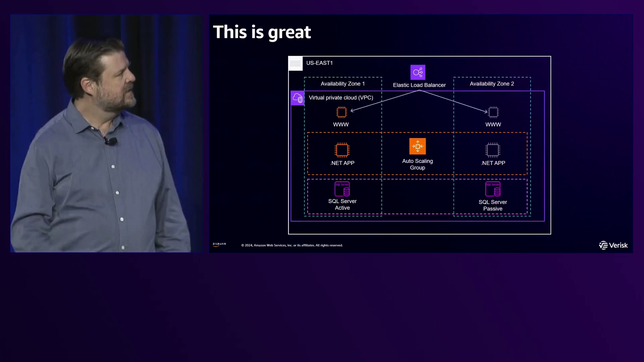Click the copyright notice text
644x362 pixels.
coord(292,245)
